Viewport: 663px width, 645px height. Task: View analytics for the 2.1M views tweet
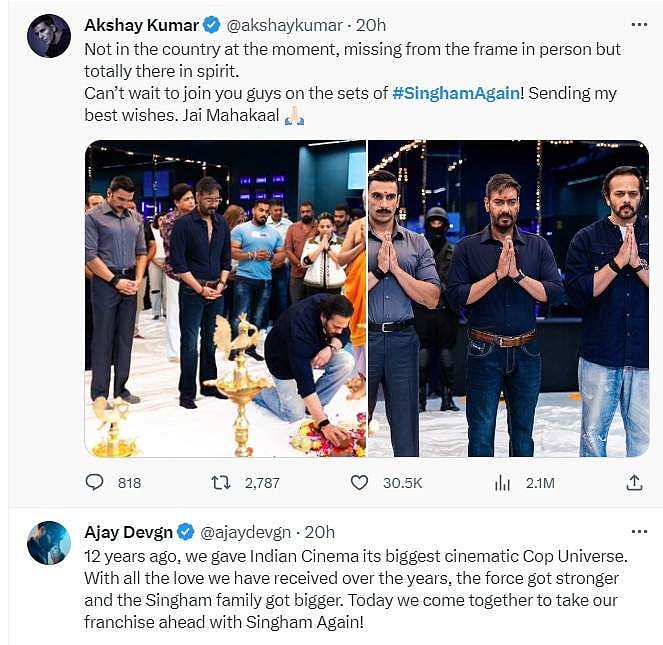(x=502, y=483)
